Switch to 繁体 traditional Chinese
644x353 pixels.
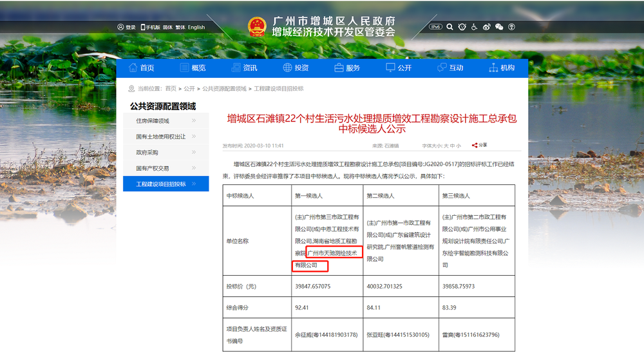pyautogui.click(x=180, y=27)
